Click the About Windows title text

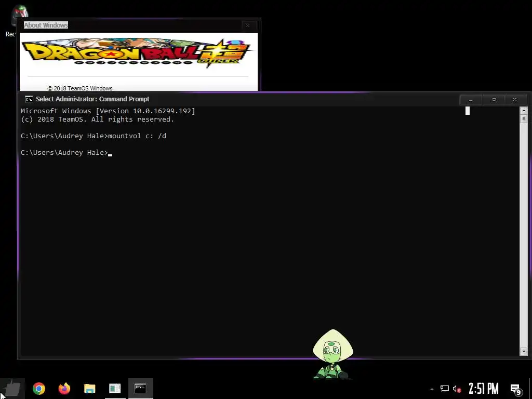[x=46, y=25]
